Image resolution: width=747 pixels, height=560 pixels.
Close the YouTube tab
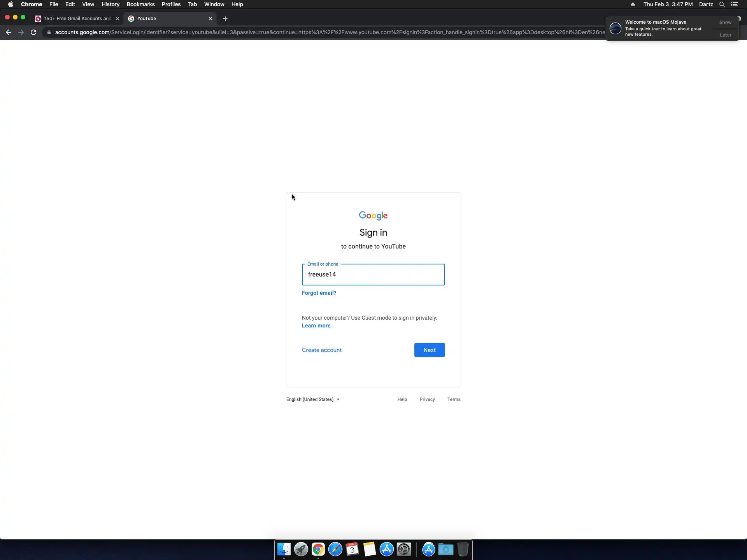210,19
